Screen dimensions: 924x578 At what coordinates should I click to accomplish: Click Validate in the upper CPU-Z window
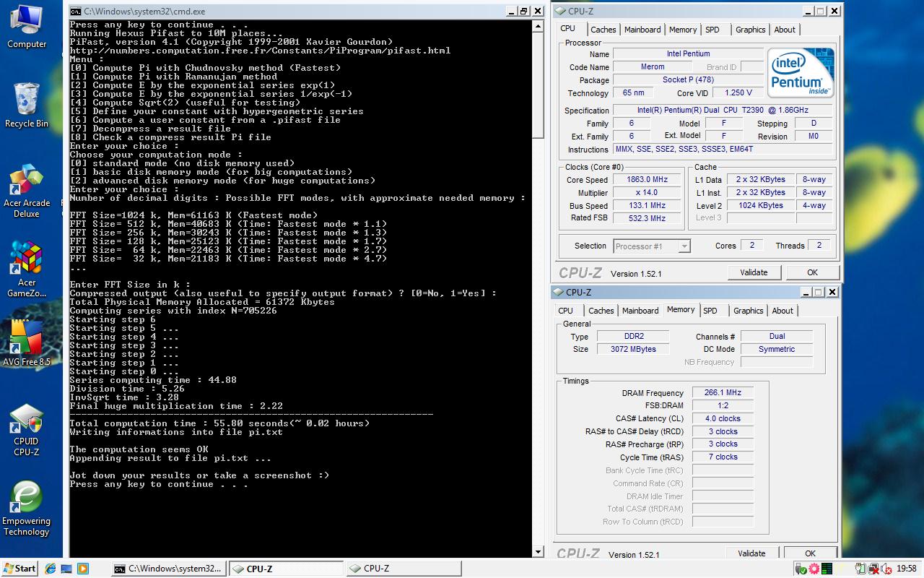pyautogui.click(x=754, y=272)
